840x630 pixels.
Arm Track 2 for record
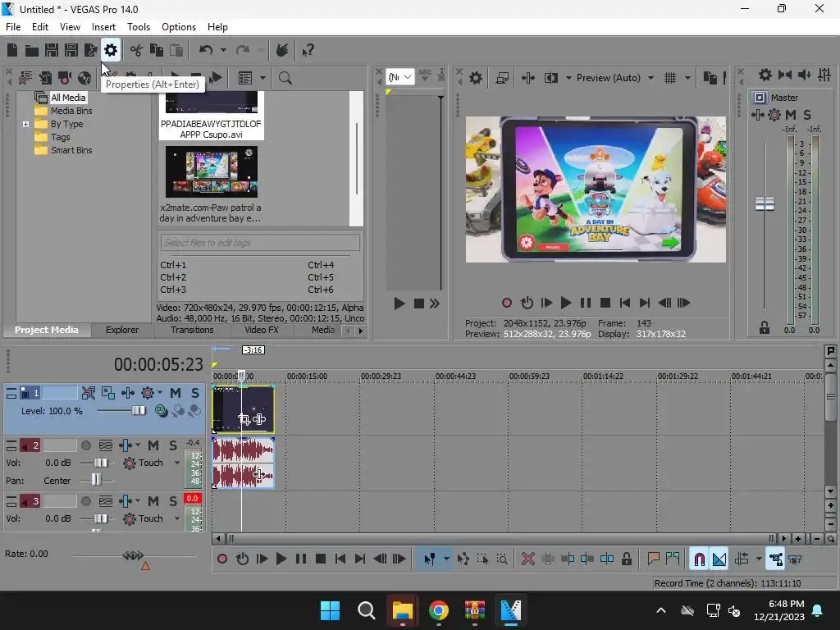pyautogui.click(x=85, y=445)
